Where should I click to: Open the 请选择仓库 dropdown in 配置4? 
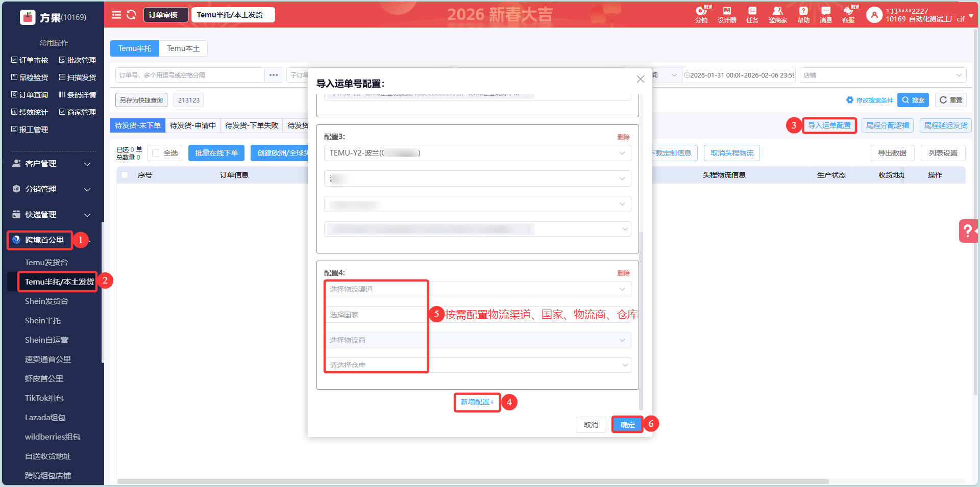point(477,365)
